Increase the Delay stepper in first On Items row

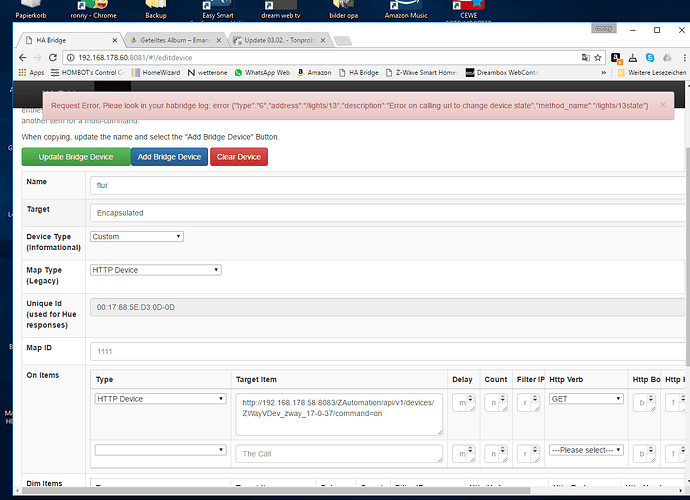click(470, 397)
